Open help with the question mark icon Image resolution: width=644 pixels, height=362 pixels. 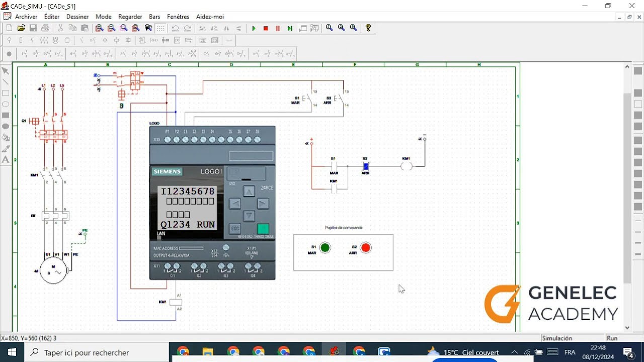point(368,28)
